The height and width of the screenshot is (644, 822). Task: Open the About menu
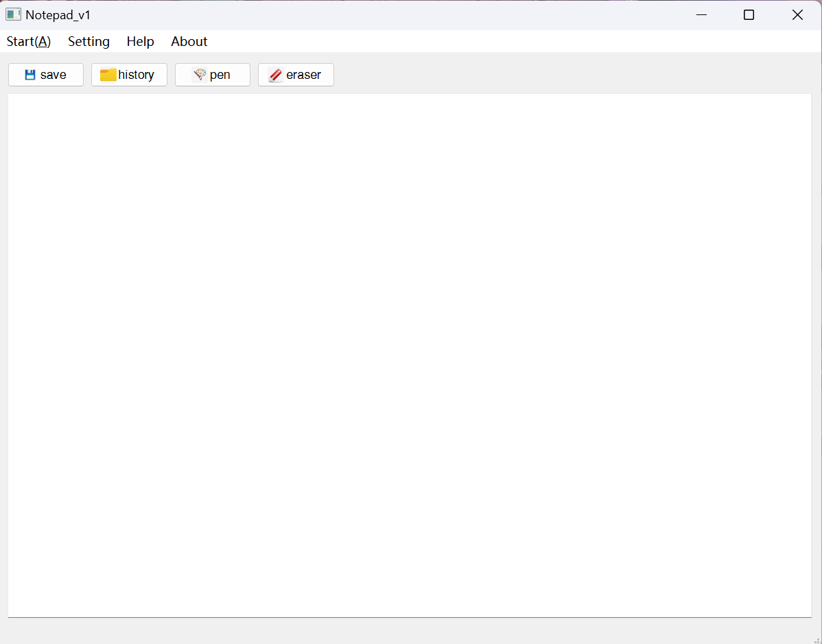pos(189,41)
